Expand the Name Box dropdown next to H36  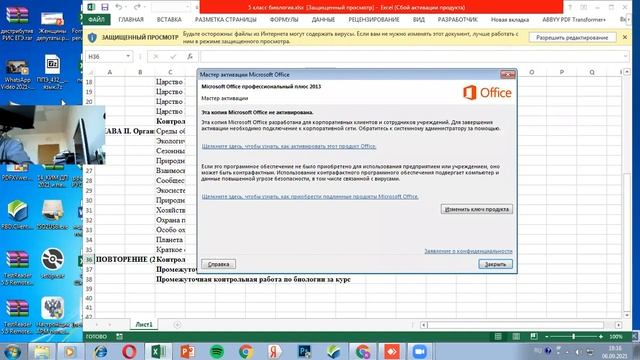click(x=128, y=56)
